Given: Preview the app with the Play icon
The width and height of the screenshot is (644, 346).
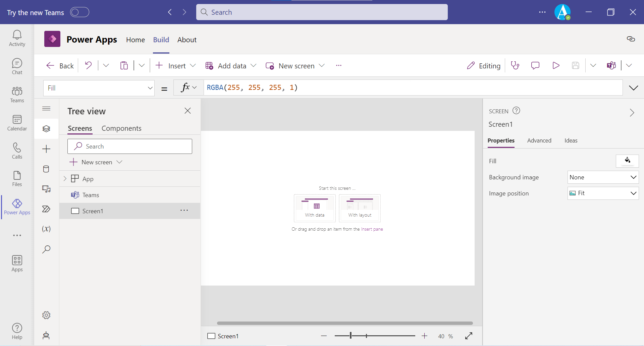Looking at the screenshot, I should click(x=555, y=65).
